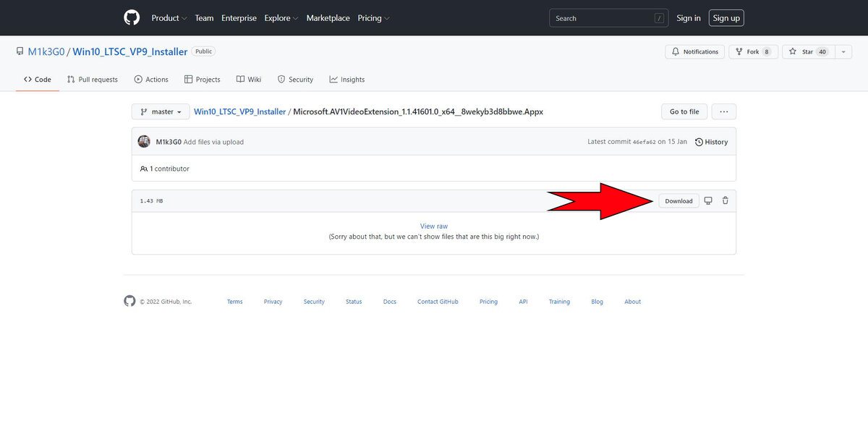Open the Privacy footer link

click(x=273, y=302)
